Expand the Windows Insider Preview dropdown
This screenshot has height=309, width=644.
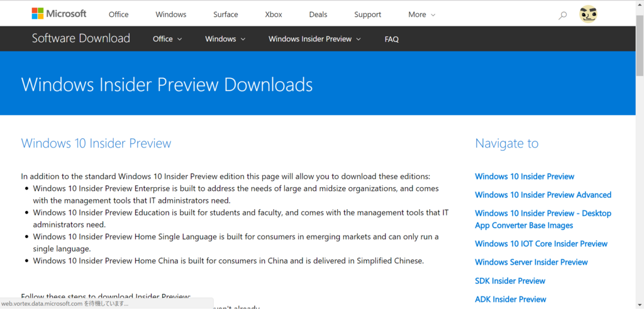pos(314,39)
